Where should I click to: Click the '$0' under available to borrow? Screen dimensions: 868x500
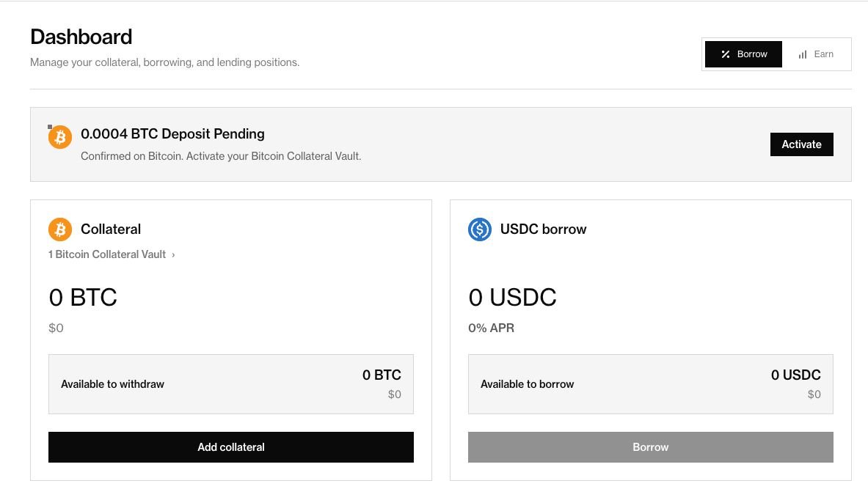click(814, 394)
